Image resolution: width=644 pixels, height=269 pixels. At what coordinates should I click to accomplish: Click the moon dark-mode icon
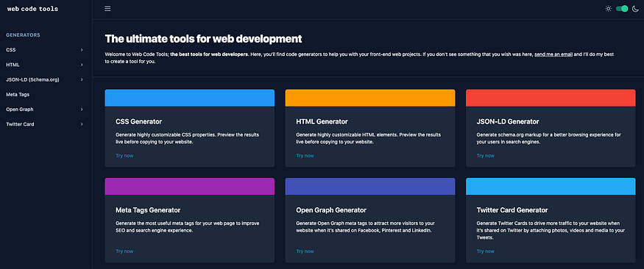tap(635, 9)
